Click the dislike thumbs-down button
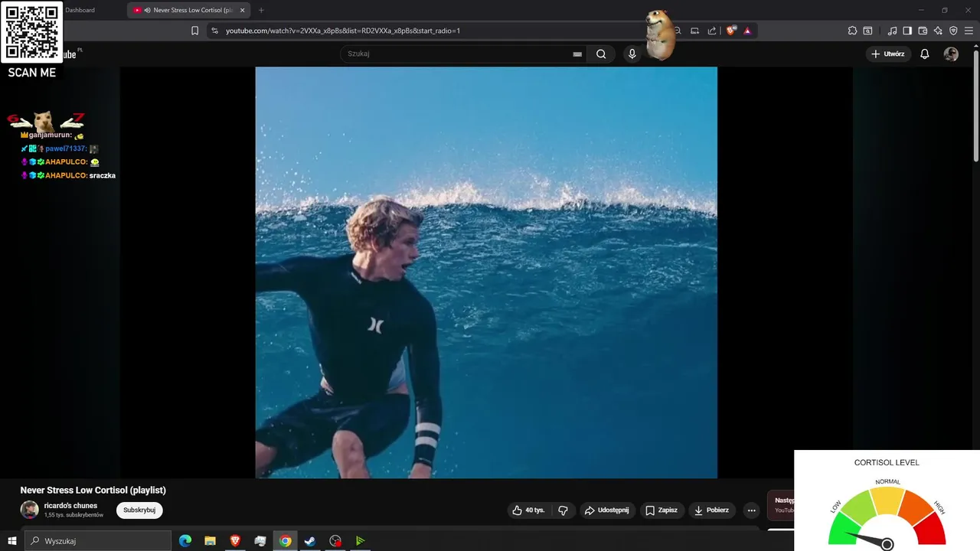This screenshot has width=980, height=551. tap(563, 510)
